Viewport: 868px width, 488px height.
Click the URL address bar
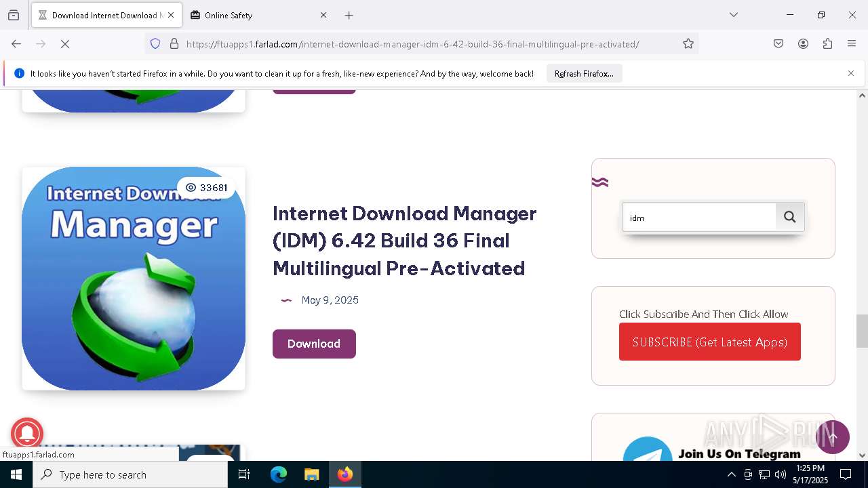(x=412, y=44)
